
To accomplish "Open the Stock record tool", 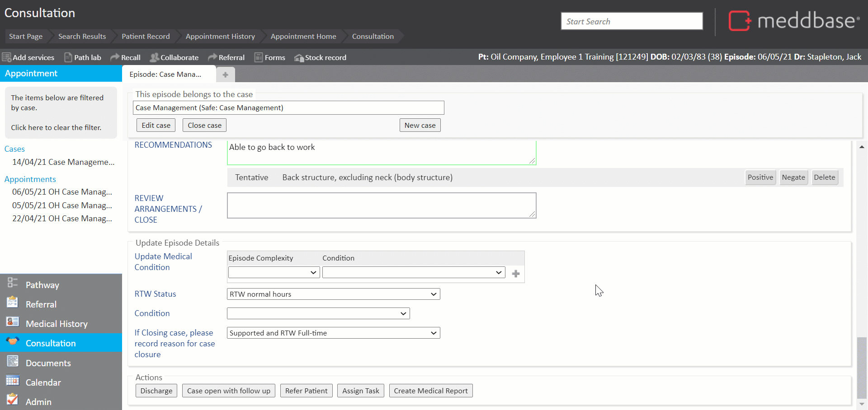I will click(320, 57).
